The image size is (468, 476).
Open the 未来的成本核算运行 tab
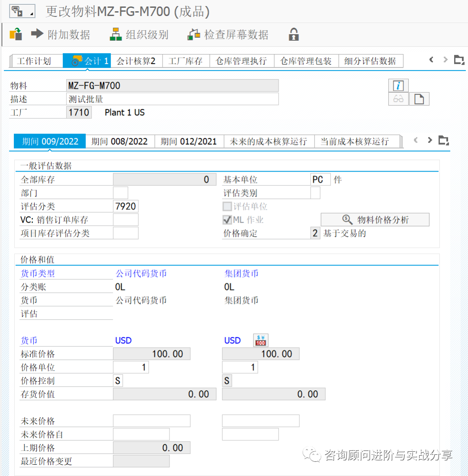point(269,142)
